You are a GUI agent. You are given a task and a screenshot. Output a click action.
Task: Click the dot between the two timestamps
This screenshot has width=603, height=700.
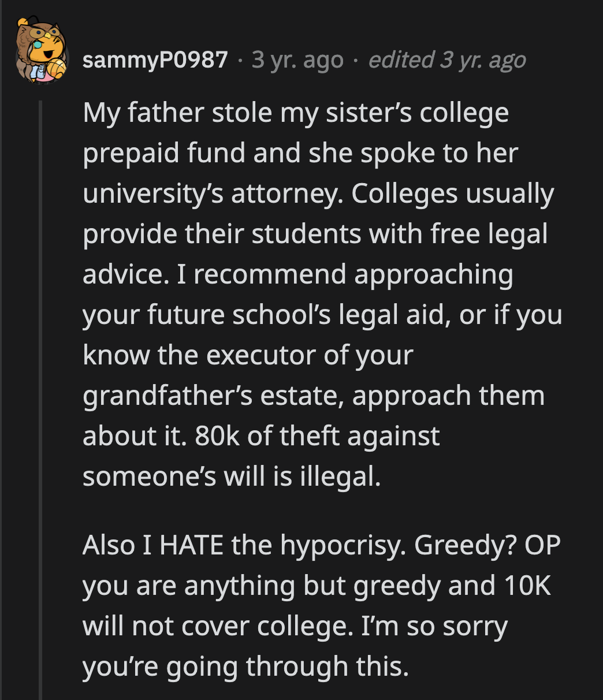(356, 59)
